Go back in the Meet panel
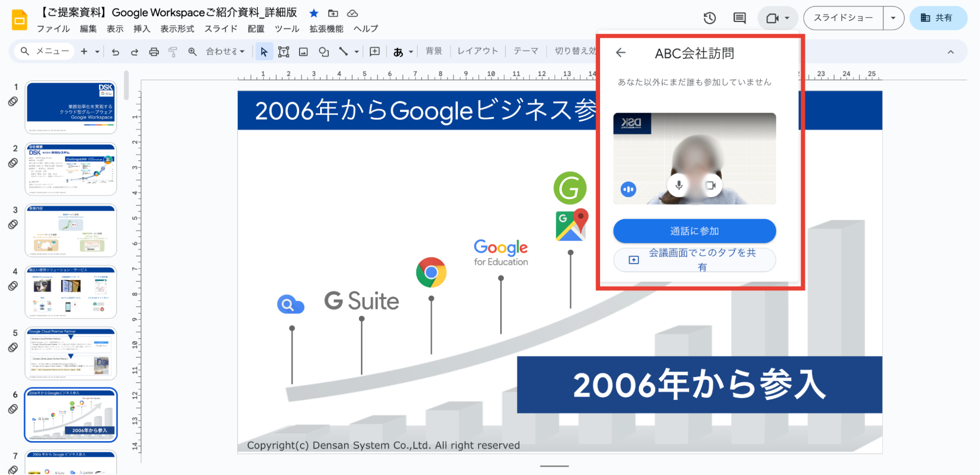This screenshot has height=475, width=980. (621, 52)
